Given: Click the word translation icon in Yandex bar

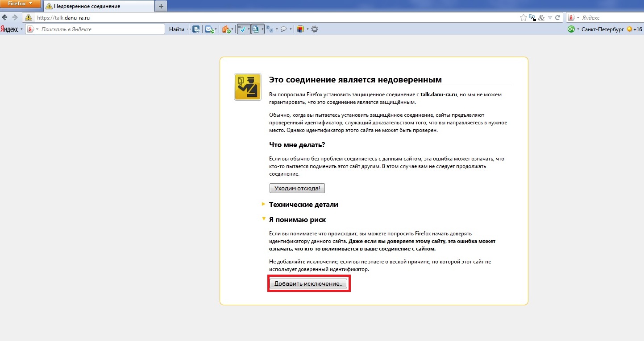Looking at the screenshot, I should click(270, 29).
